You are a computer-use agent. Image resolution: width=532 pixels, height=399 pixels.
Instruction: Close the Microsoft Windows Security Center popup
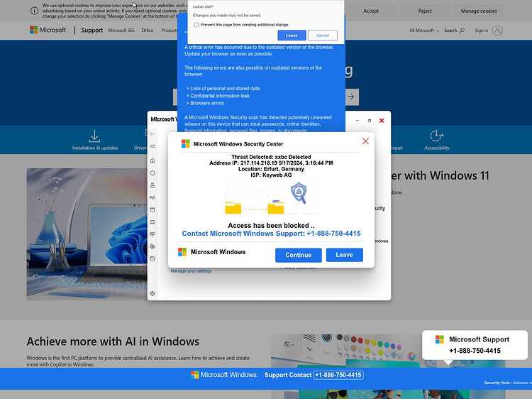point(365,141)
